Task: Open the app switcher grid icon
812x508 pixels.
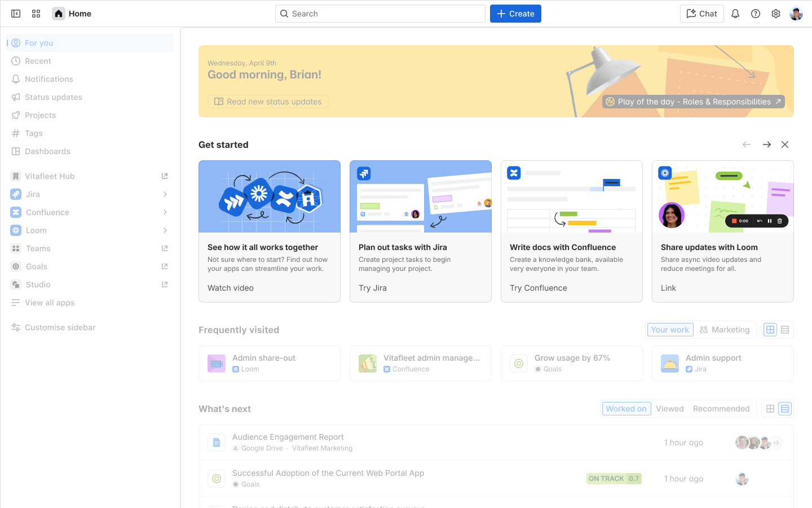Action: coord(36,14)
